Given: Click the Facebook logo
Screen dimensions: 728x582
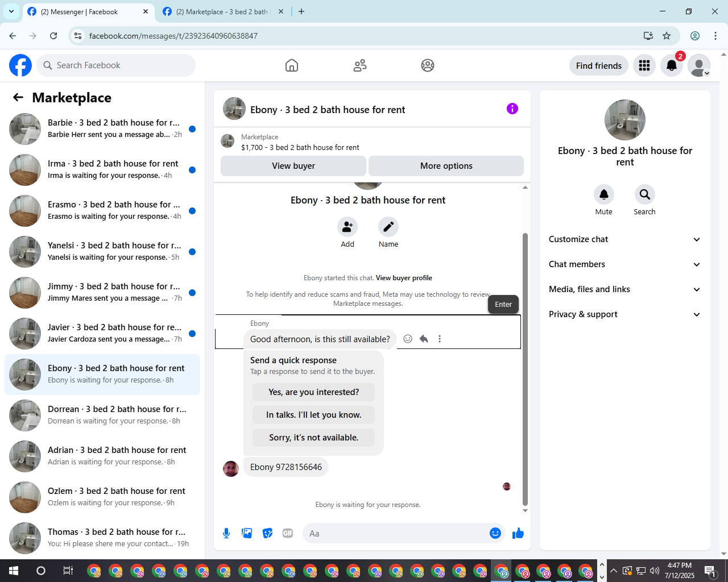Looking at the screenshot, I should click(20, 65).
